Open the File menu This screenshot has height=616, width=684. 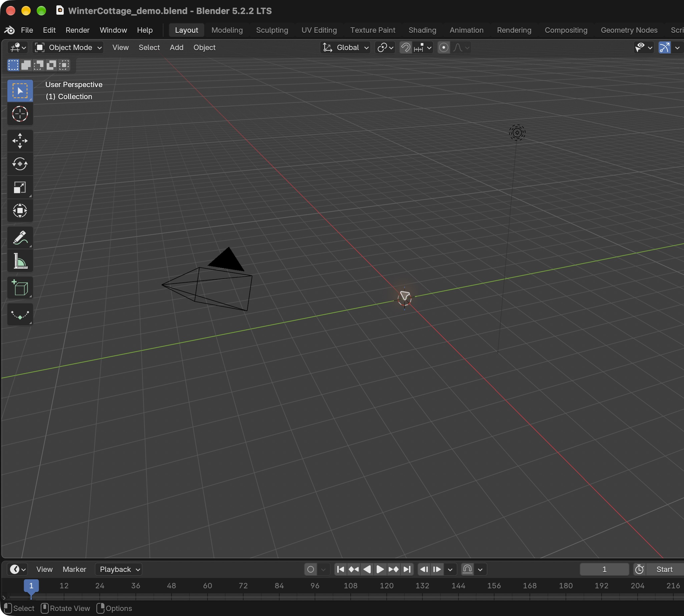click(x=27, y=30)
